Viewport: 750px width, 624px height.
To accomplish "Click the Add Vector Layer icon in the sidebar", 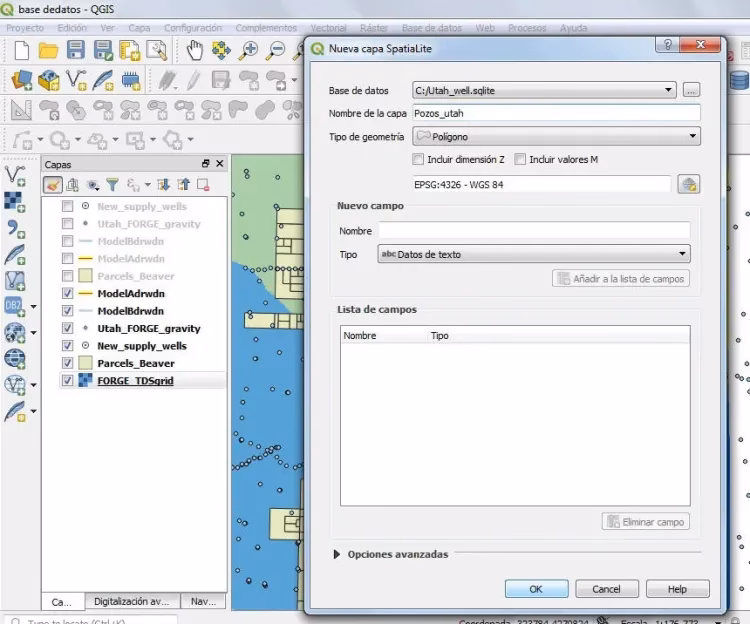I will click(15, 175).
